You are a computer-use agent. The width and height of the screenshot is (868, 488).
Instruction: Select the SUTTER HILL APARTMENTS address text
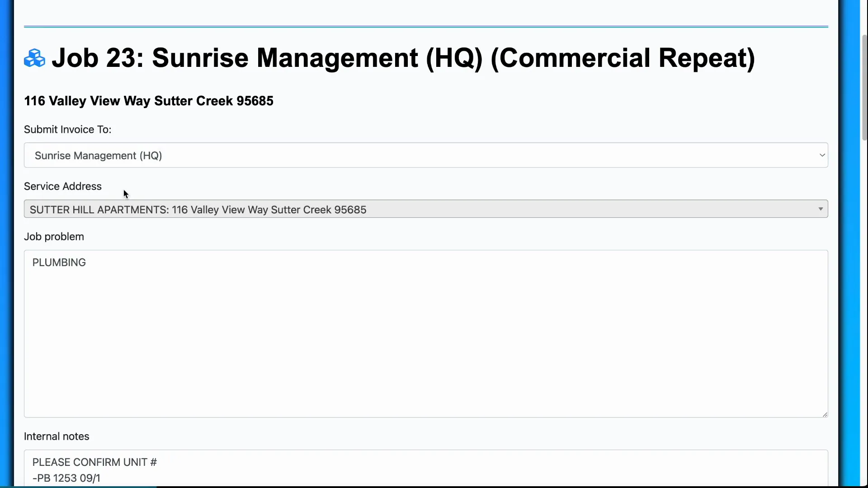point(198,209)
